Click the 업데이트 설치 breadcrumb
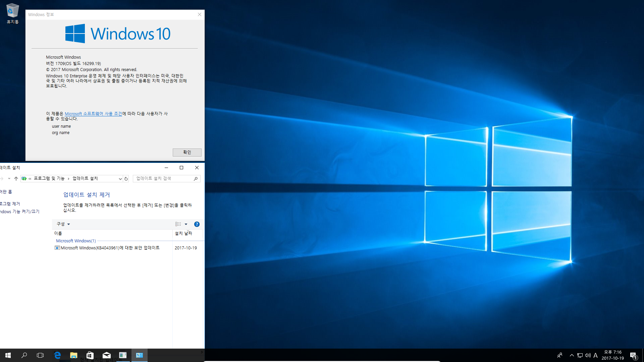 85,178
